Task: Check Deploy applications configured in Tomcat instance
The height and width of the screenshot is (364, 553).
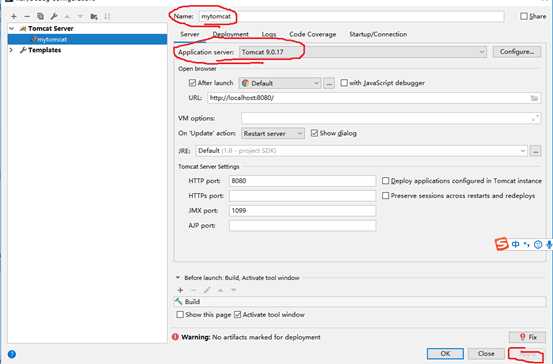Action: (385, 181)
